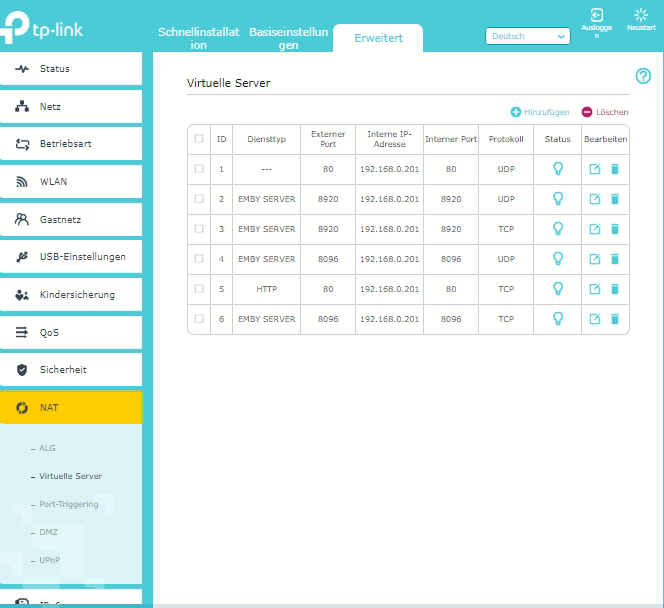Image resolution: width=664 pixels, height=608 pixels.
Task: Click the Logout icon in header
Action: point(596,15)
